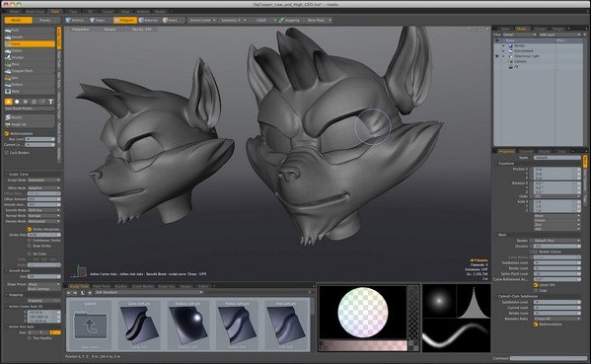Enable the Set Color checkbox
Image resolution: width=591 pixels, height=364 pixels.
tap(30, 254)
